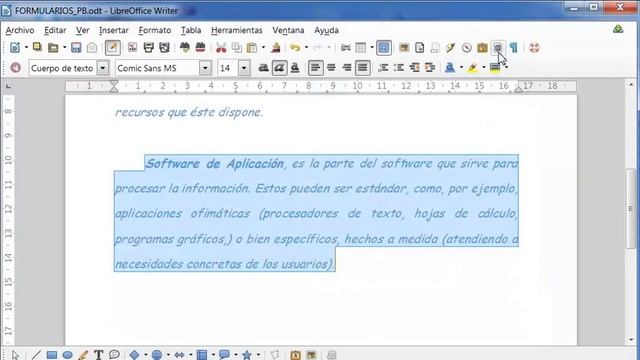Open a file with the folder icon
This screenshot has width=640, height=360.
point(53,47)
